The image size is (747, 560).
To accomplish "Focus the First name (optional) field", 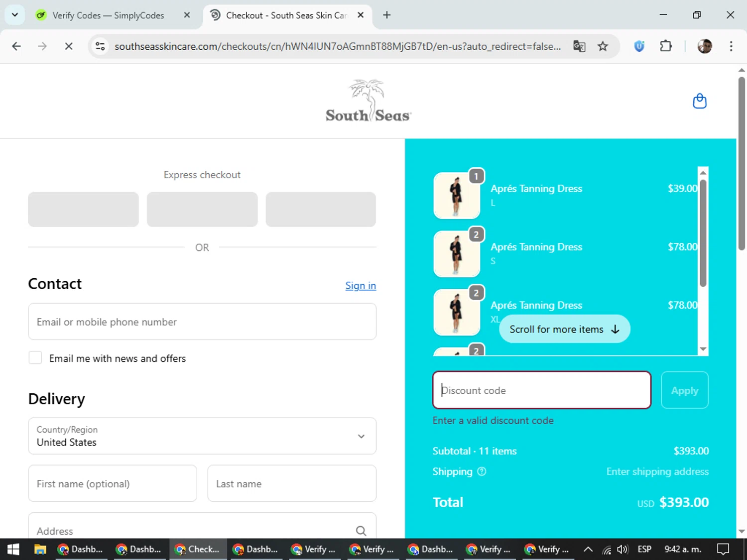I will (113, 483).
